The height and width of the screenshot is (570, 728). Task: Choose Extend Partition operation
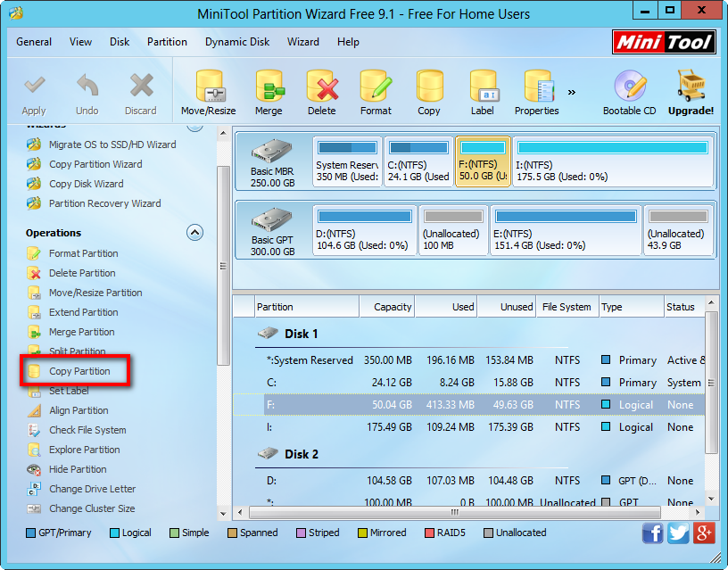pos(73,312)
